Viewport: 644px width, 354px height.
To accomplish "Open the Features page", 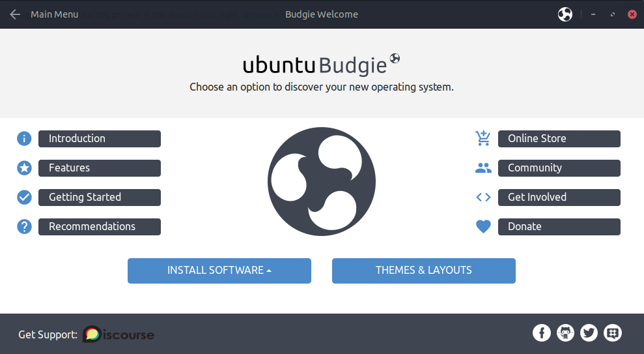I will 100,168.
